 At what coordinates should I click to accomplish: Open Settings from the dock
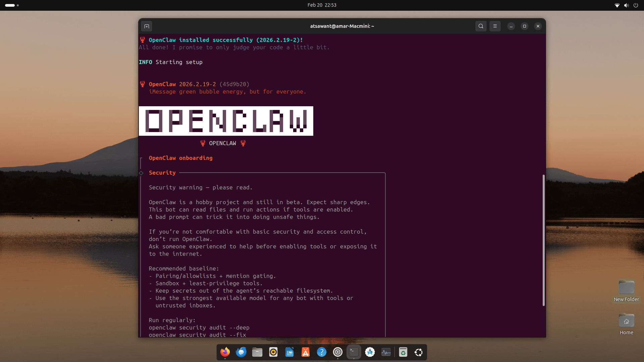pyautogui.click(x=338, y=352)
